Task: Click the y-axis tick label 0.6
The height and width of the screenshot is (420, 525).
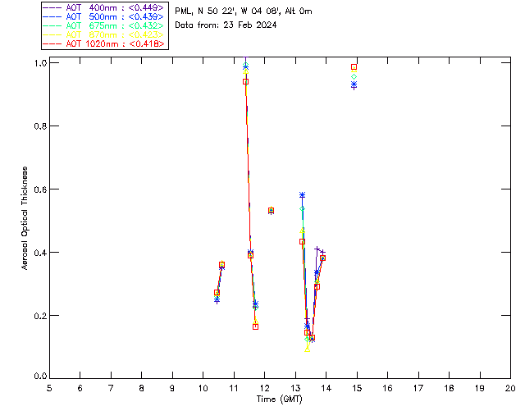Action: coord(40,189)
